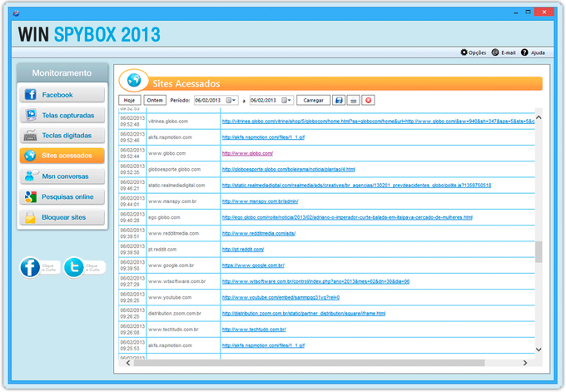The image size is (566, 392).
Task: Click the horizontal scrollbar left arrow
Action: [128, 363]
